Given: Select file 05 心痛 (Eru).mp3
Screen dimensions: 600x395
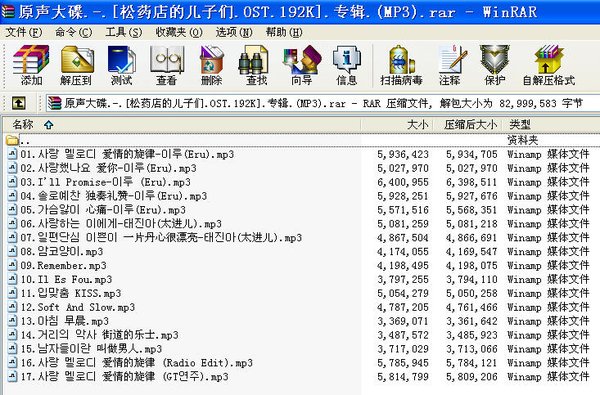Looking at the screenshot, I should point(103,209).
